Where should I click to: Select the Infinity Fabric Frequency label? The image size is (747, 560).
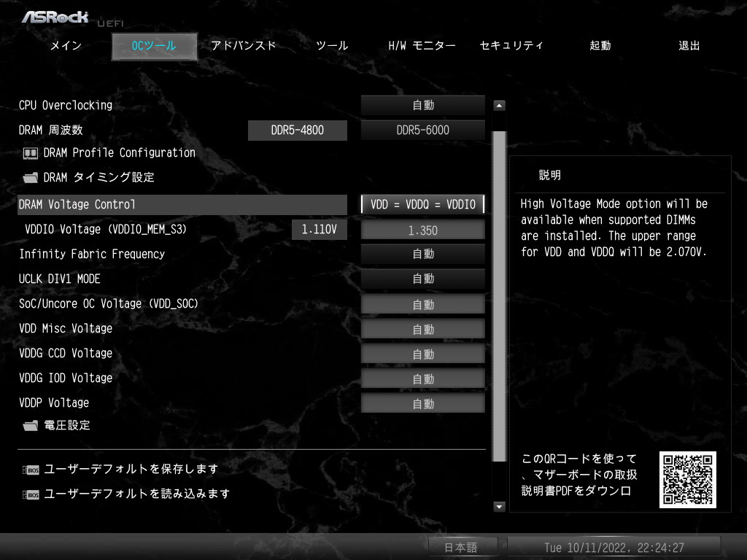[92, 254]
